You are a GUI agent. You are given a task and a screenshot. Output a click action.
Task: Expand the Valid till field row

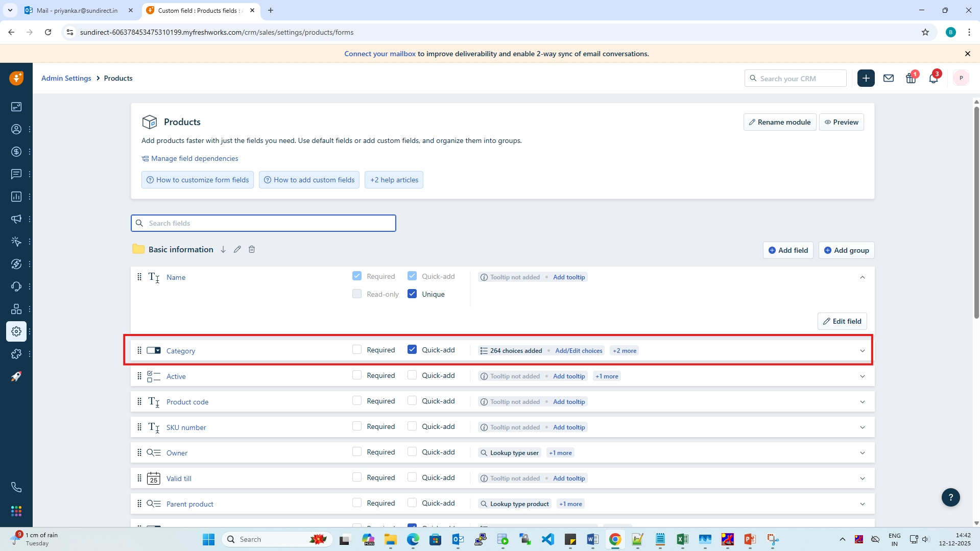point(863,478)
